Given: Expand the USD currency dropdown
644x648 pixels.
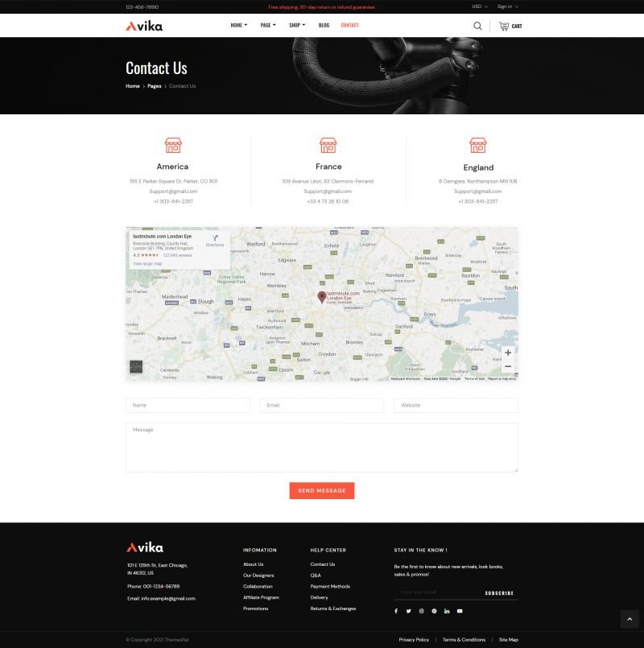Looking at the screenshot, I should coord(479,6).
